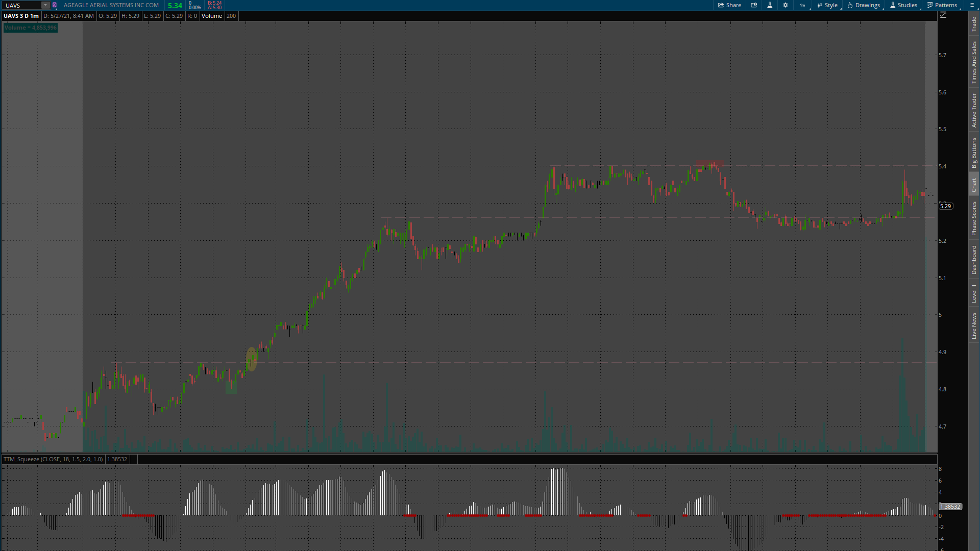Expand the UAVS symbol dropdown arrow
Viewport: 980px width, 551px height.
45,5
